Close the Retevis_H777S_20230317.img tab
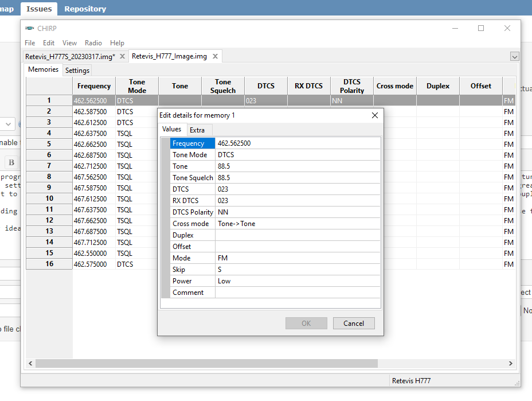This screenshot has width=532, height=401. [123, 56]
